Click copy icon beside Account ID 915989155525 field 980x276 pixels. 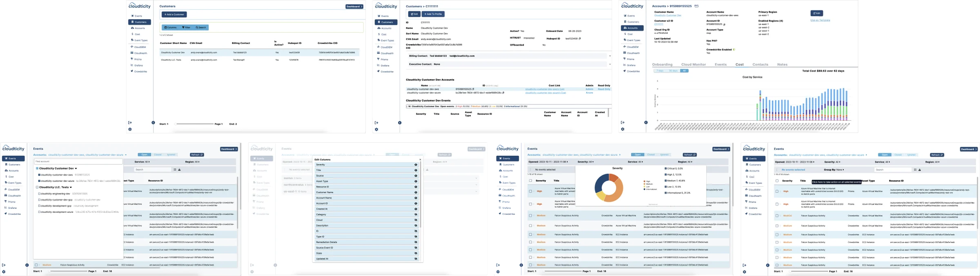(724, 24)
